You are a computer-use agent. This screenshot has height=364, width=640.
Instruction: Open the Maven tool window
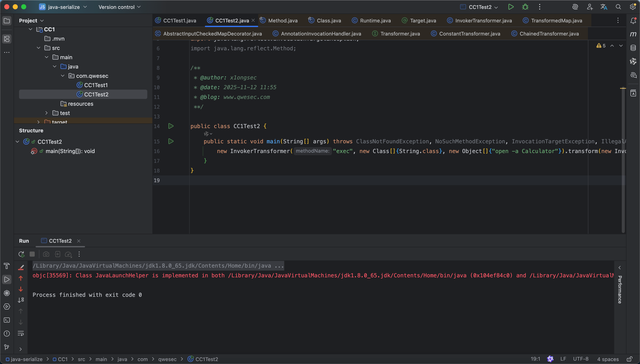coord(633,34)
